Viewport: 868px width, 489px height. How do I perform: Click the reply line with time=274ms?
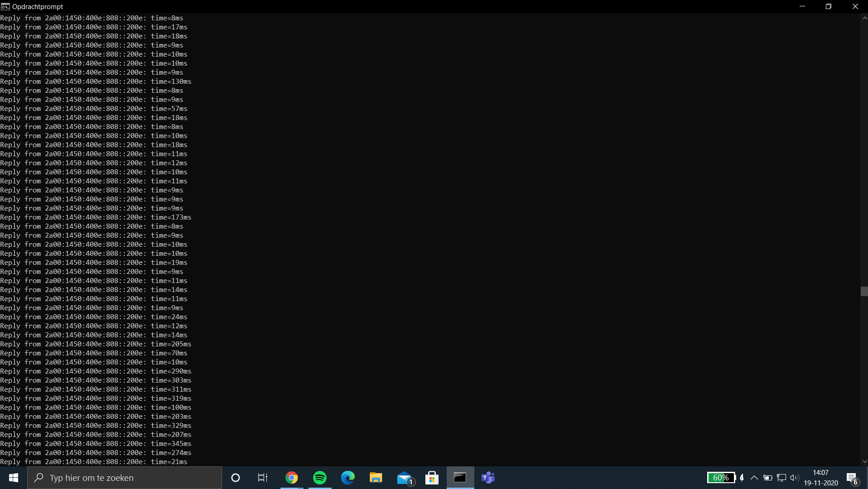point(96,453)
